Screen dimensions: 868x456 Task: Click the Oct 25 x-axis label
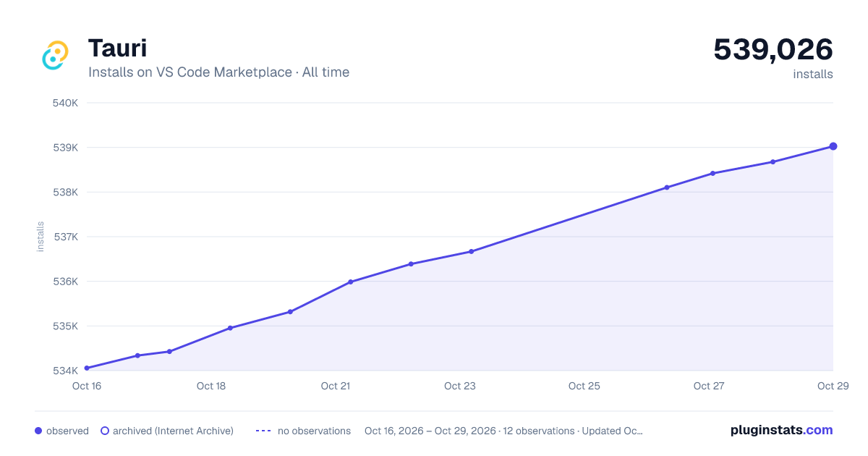(584, 386)
